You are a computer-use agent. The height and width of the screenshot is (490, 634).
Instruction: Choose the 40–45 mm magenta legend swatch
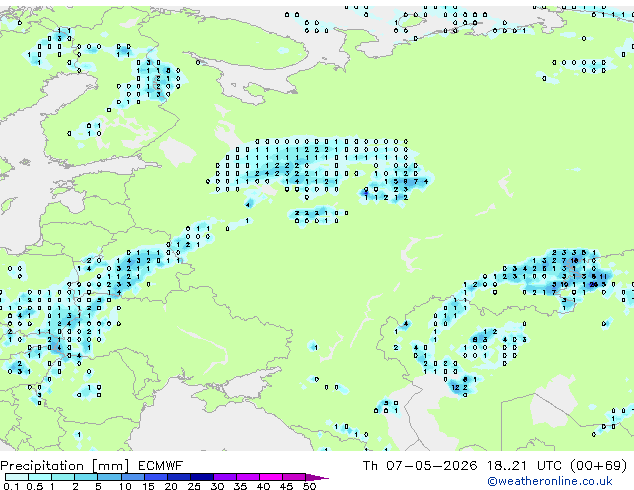(271, 477)
